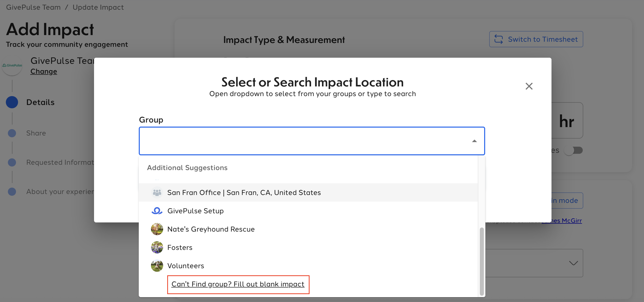Click Switch to Timesheet button
644x302 pixels.
coord(536,39)
